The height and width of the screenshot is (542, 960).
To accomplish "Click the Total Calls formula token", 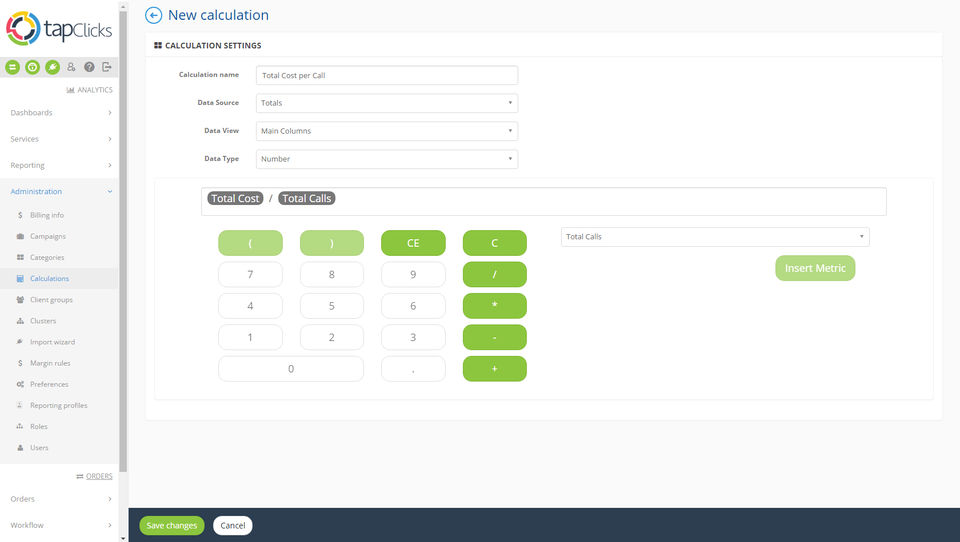I will 307,198.
